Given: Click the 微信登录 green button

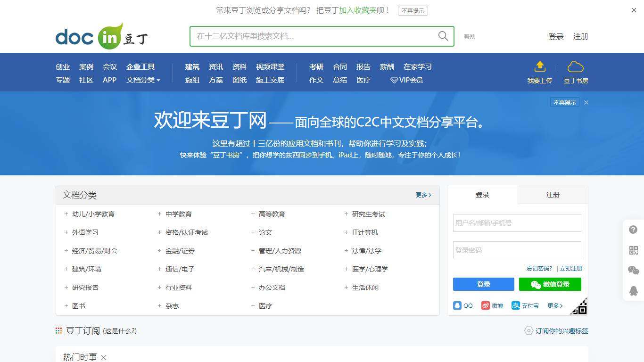Looking at the screenshot, I should [550, 284].
